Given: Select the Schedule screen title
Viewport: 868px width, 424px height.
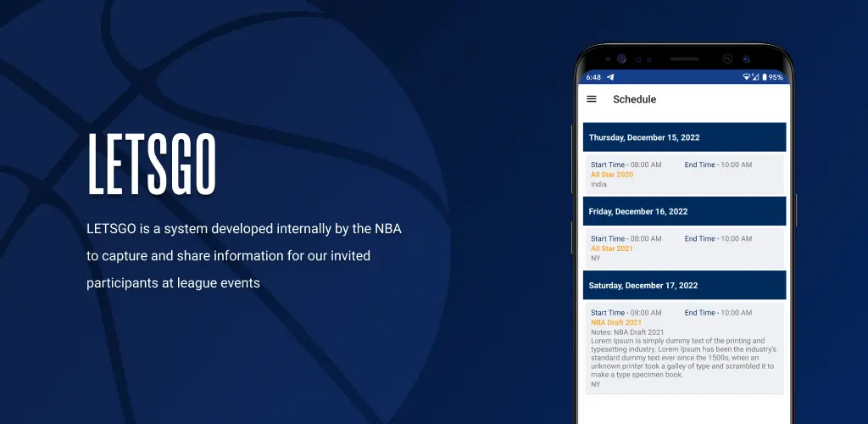Looking at the screenshot, I should 634,99.
